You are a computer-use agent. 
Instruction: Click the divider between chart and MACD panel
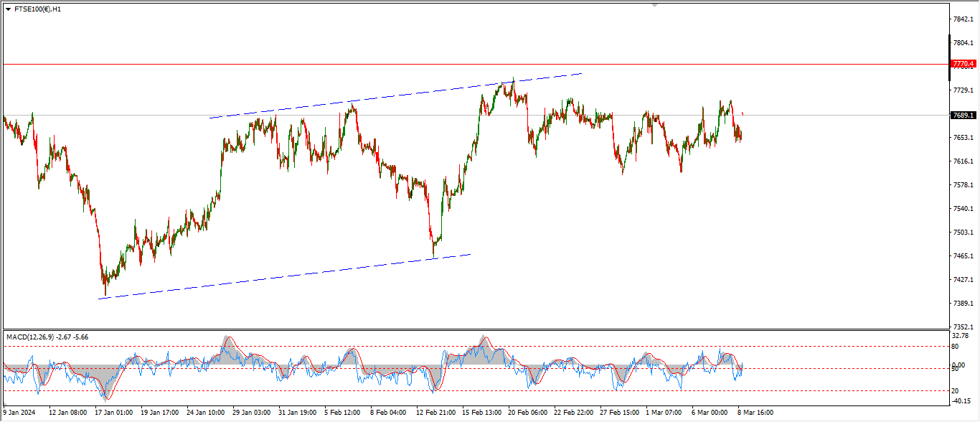(473, 330)
